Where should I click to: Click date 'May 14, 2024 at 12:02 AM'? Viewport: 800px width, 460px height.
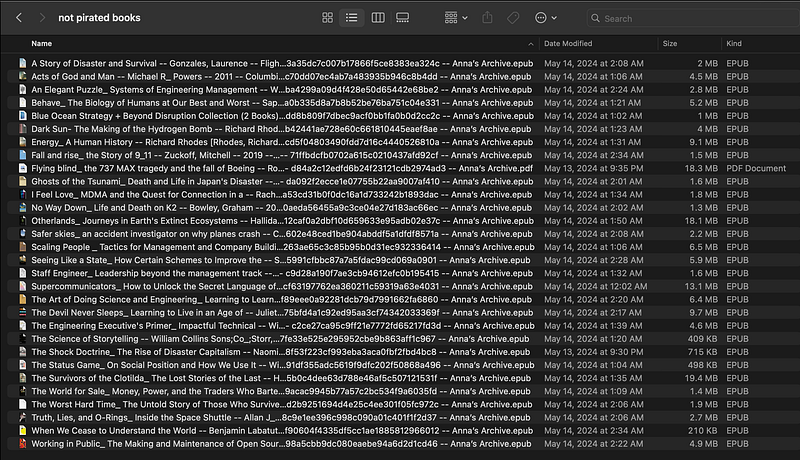coord(595,287)
